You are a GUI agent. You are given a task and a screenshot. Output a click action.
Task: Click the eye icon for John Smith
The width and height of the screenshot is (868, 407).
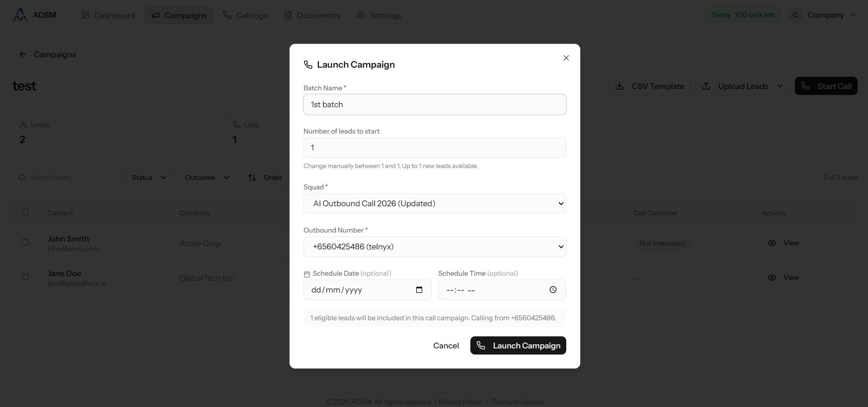click(x=772, y=243)
